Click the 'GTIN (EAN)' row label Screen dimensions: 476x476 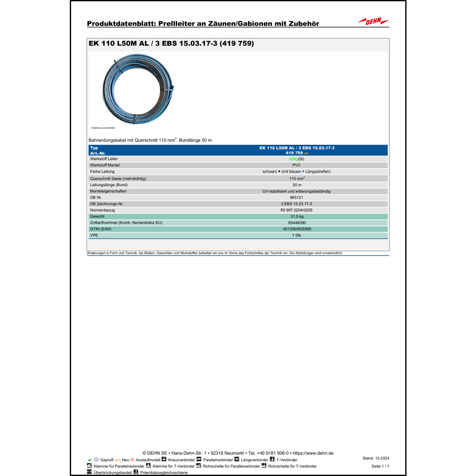[101, 229]
